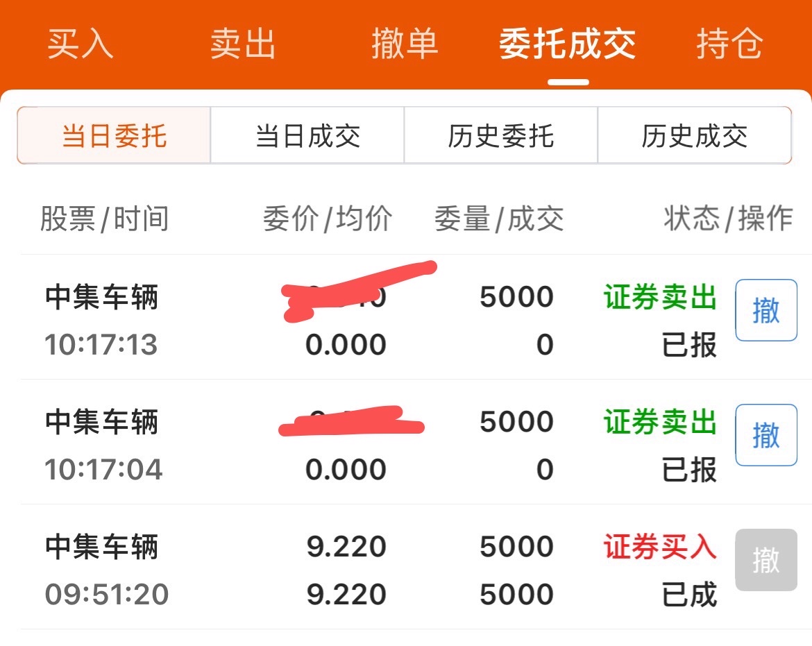Screen dimensions: 812x646
Task: Tap 中集车辆 stock name in 10:17:04 row
Action: point(101,422)
